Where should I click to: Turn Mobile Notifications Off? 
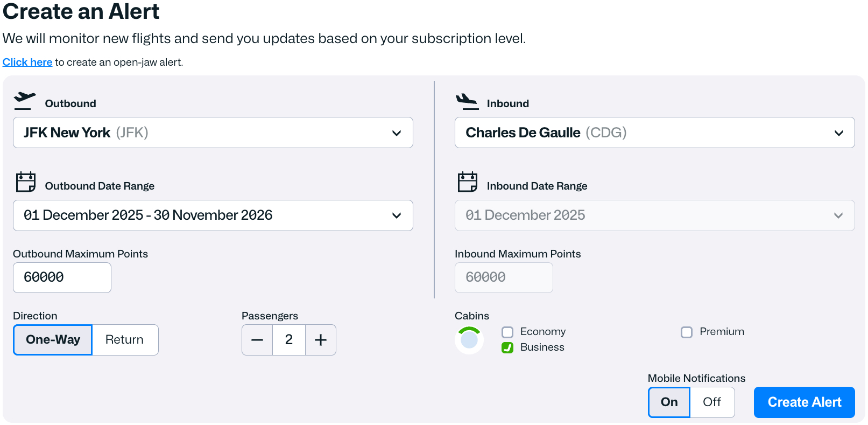pyautogui.click(x=712, y=402)
